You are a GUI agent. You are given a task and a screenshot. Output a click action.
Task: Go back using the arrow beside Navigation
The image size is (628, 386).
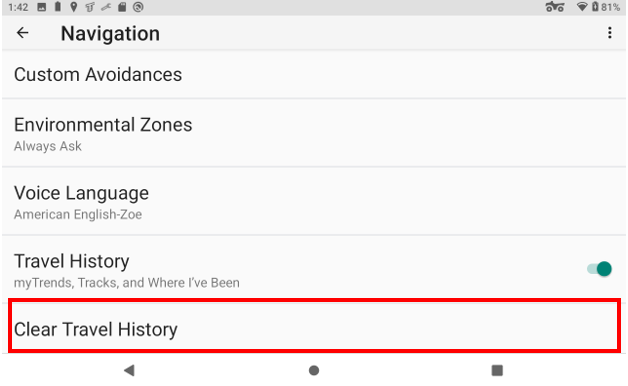click(22, 33)
